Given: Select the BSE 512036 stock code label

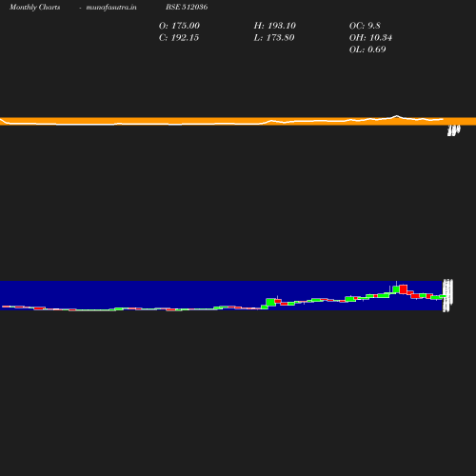Looking at the screenshot, I should (187, 7).
